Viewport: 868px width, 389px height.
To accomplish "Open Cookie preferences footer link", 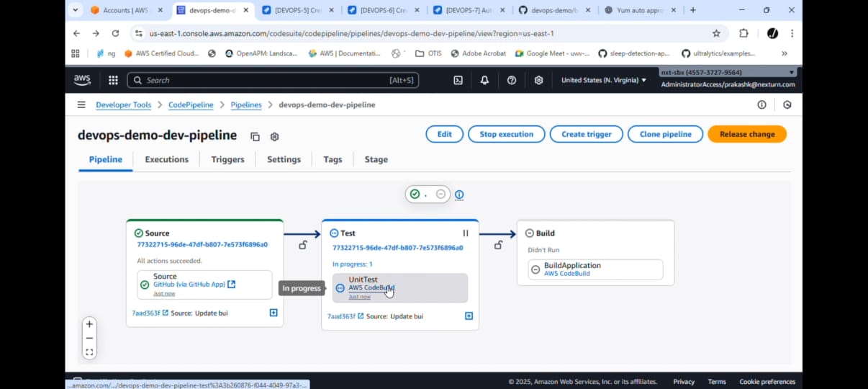I will coord(767,382).
